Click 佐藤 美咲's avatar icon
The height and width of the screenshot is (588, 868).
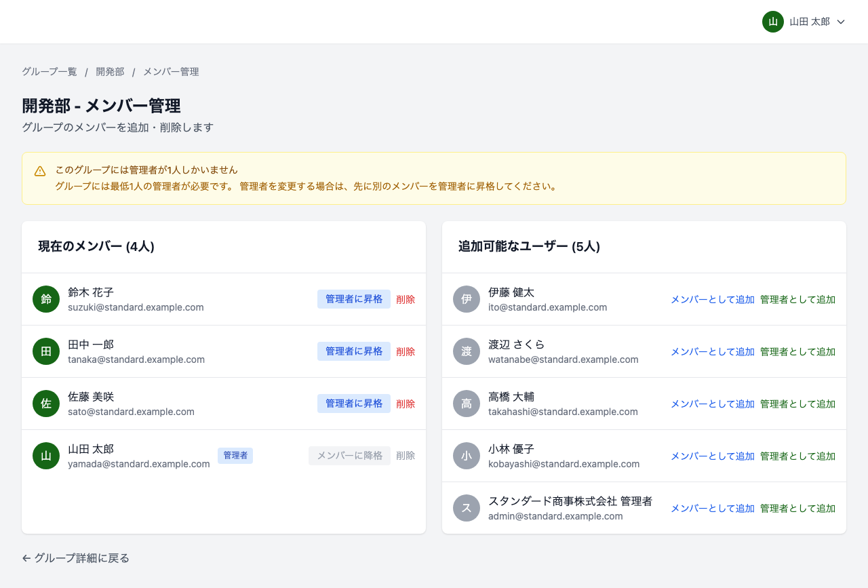(x=46, y=404)
